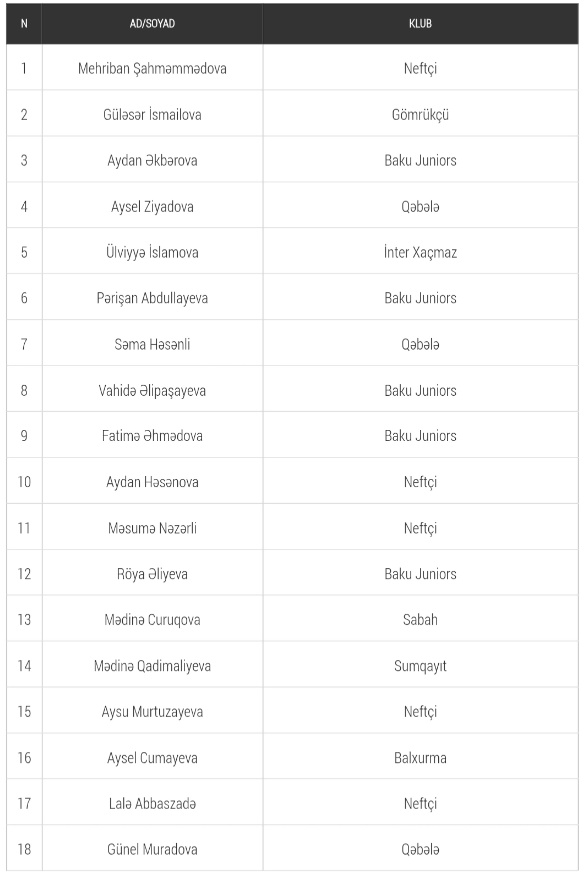
Task: Click on Lalə Abbaszadə's name
Action: click(x=152, y=804)
